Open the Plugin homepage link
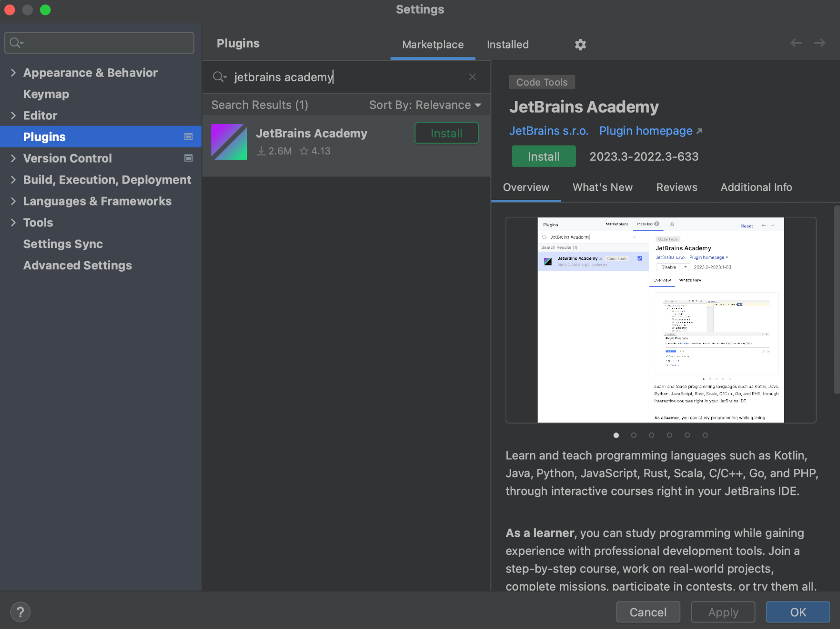Viewport: 840px width, 629px height. point(645,131)
